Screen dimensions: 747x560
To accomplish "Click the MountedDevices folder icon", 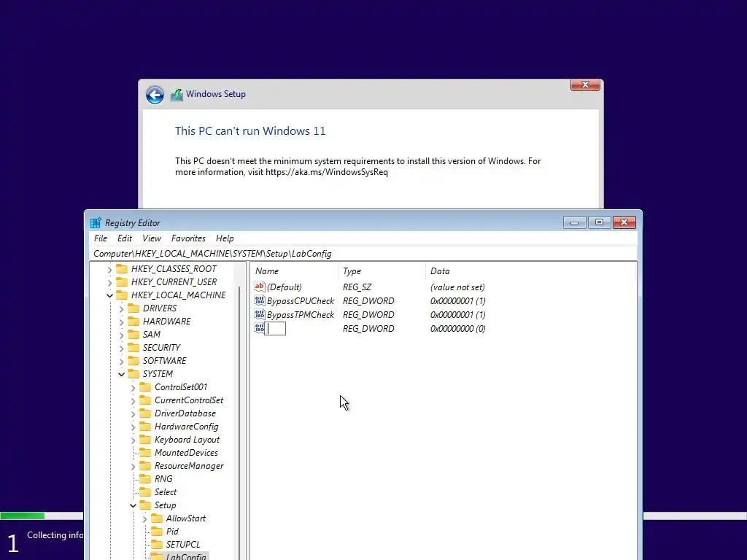I will [145, 452].
